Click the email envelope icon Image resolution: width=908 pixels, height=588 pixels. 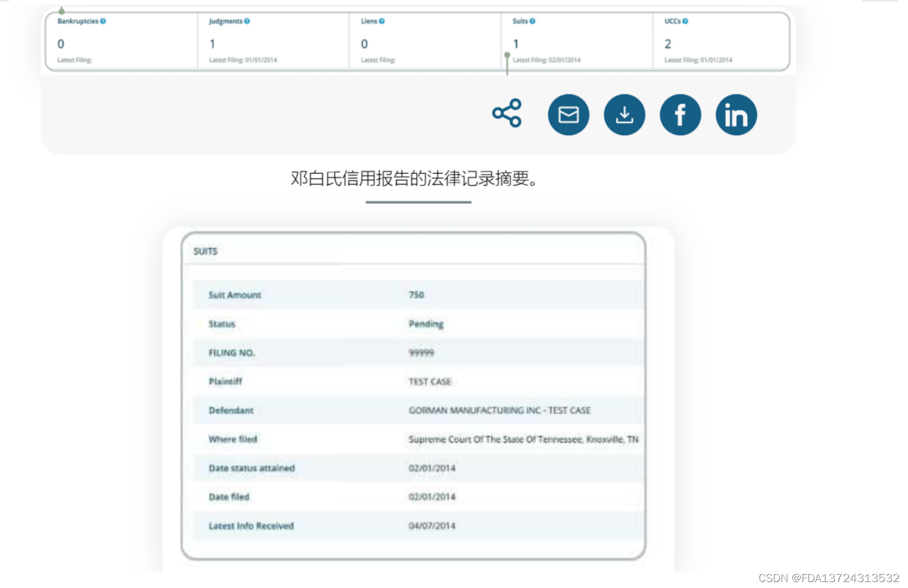click(568, 115)
